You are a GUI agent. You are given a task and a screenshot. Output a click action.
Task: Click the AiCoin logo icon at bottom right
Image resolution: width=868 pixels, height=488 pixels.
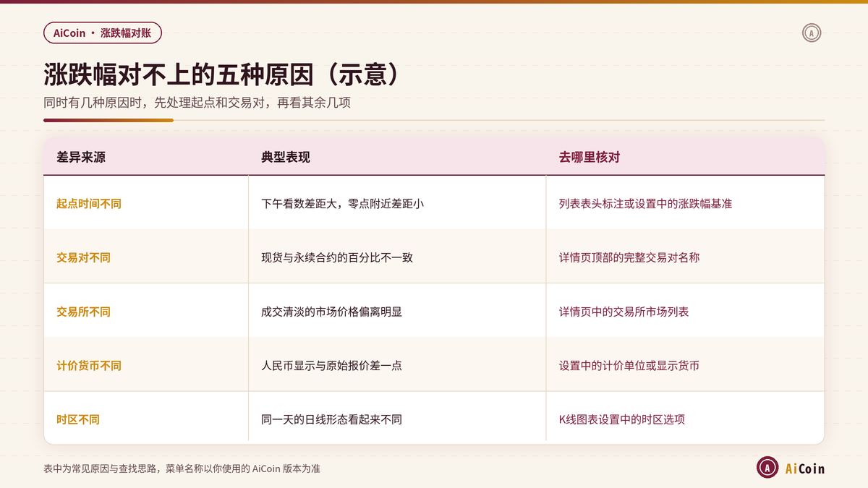[x=767, y=468]
